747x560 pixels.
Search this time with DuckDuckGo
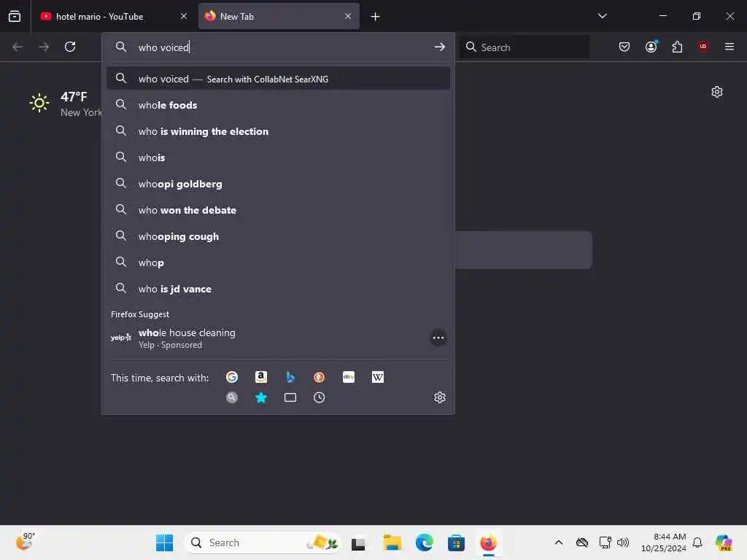click(x=320, y=377)
